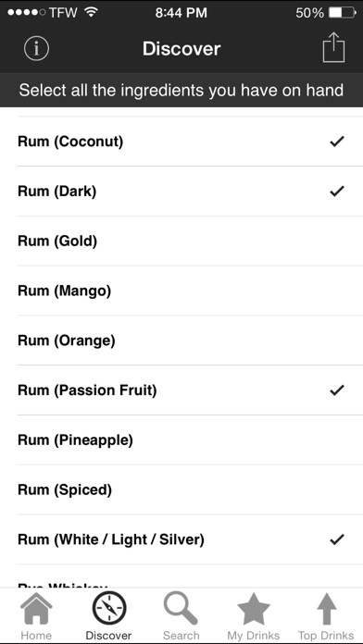Select the Rum (Mango) ingredient

(x=181, y=291)
